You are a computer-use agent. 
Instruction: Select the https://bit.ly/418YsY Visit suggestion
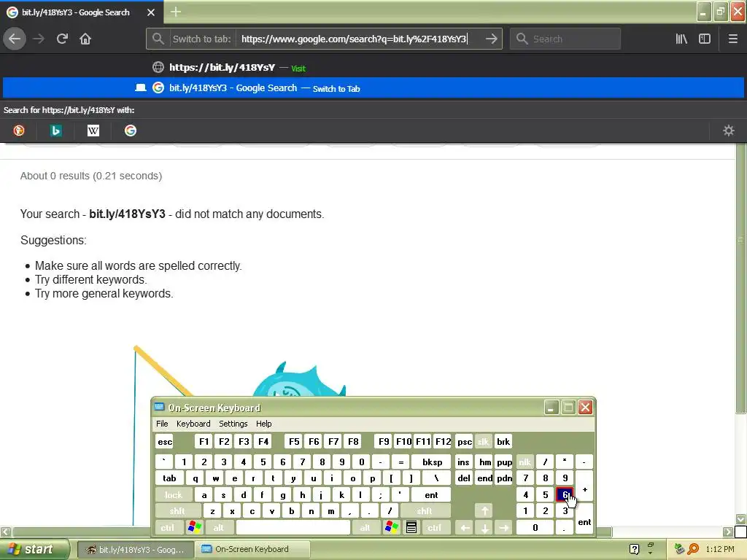click(373, 68)
